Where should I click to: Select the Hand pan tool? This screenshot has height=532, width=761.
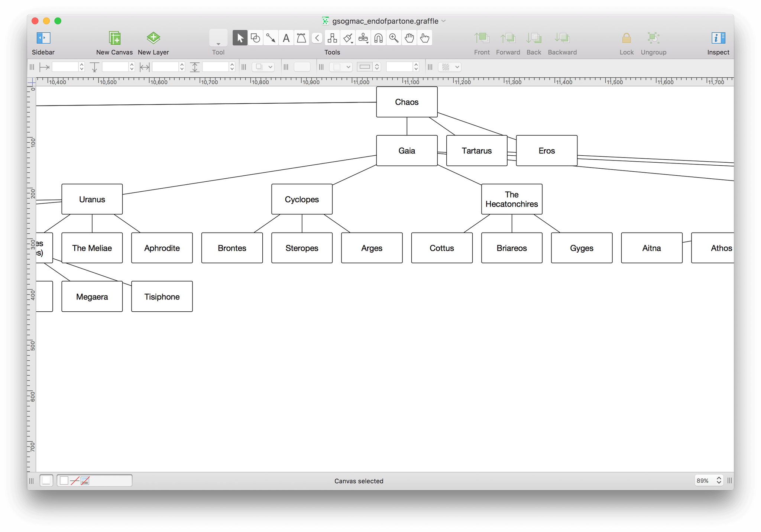(409, 38)
